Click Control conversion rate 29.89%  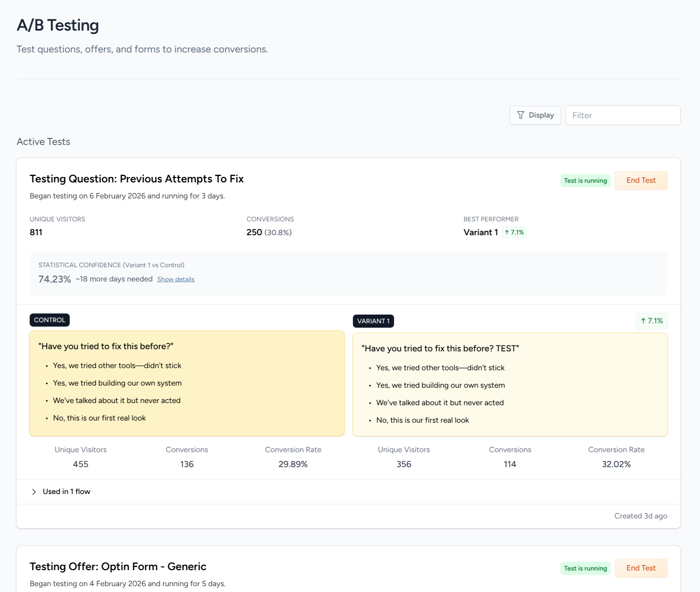293,464
